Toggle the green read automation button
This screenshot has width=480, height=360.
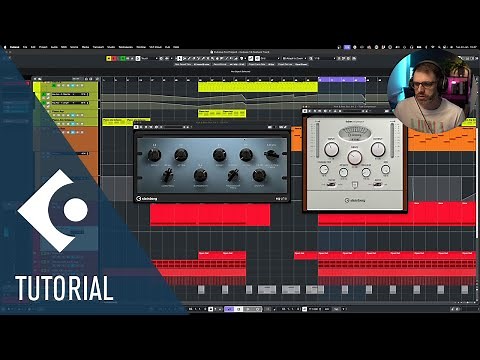point(123,58)
